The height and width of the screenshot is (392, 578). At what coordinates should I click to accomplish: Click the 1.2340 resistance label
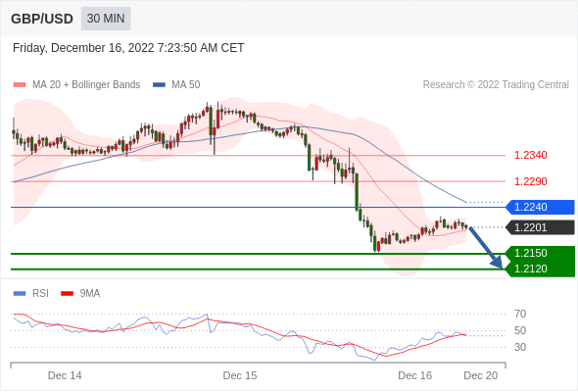pos(530,155)
